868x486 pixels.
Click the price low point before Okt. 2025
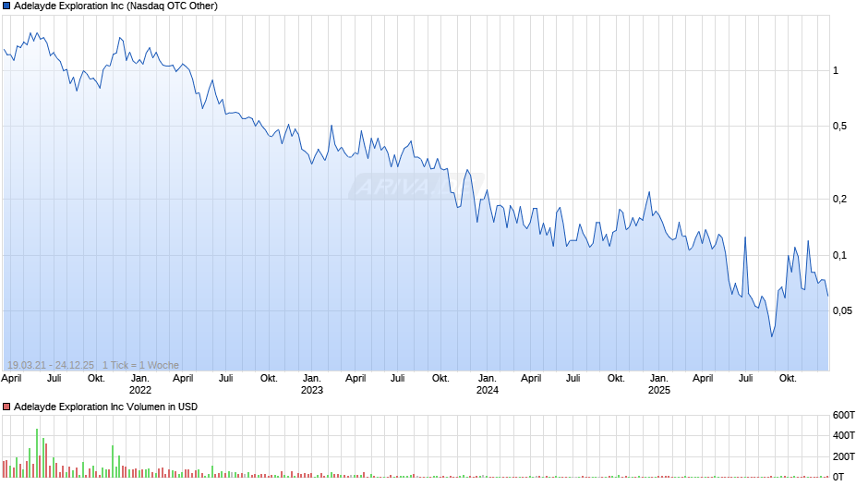click(772, 335)
